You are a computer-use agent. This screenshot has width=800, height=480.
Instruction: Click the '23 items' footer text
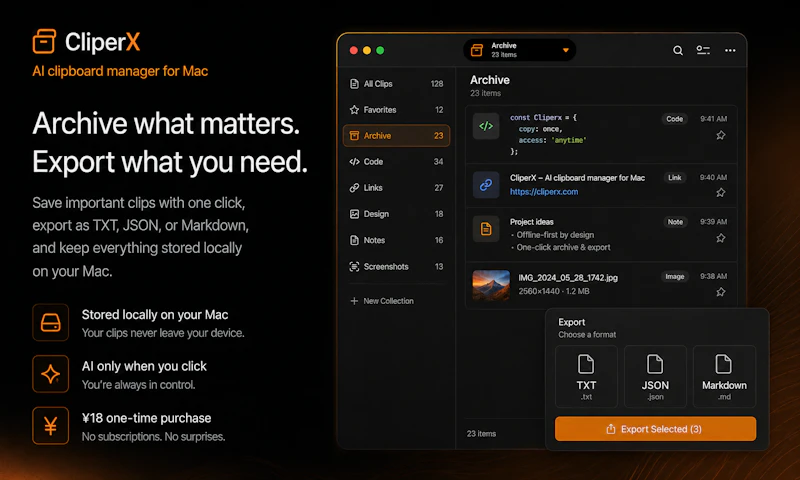(481, 434)
